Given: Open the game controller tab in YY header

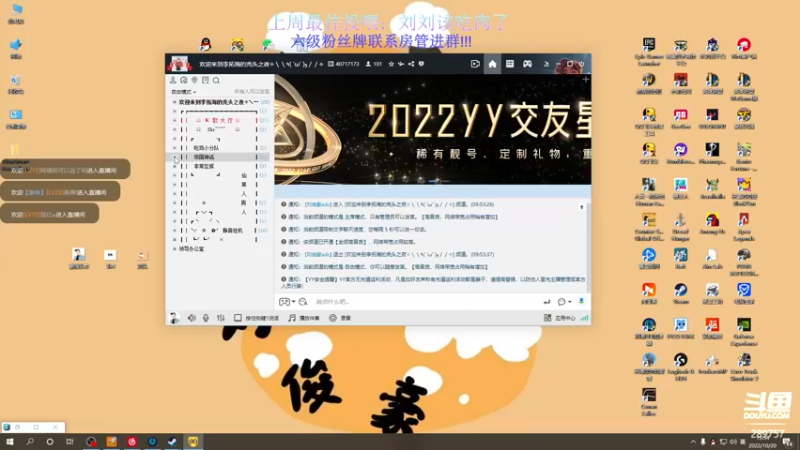Looking at the screenshot, I should pyautogui.click(x=527, y=64).
